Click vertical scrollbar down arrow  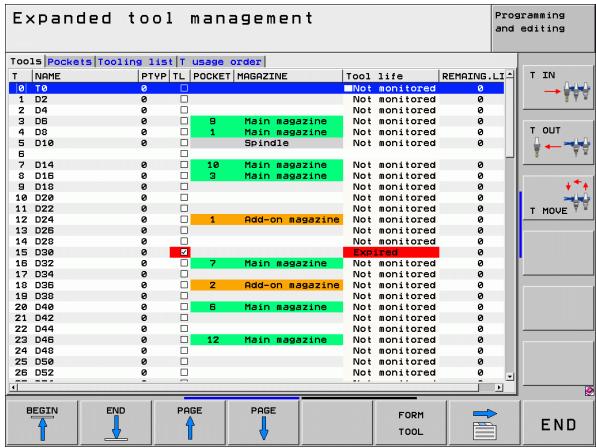(x=510, y=377)
